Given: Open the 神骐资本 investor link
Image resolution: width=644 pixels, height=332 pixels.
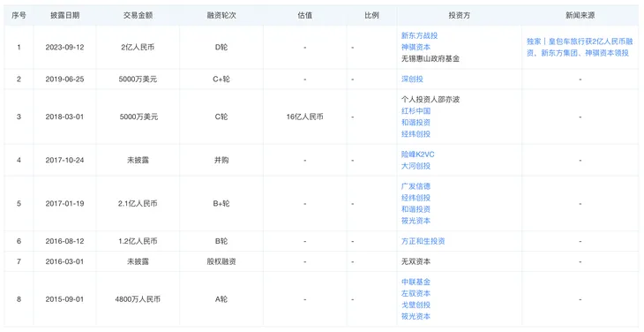Looking at the screenshot, I should pos(416,48).
